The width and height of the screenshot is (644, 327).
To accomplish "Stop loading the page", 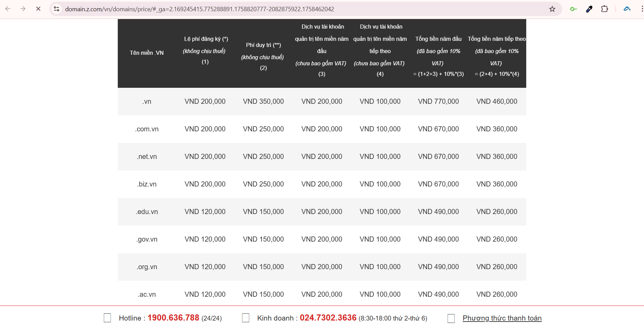I will (x=38, y=9).
